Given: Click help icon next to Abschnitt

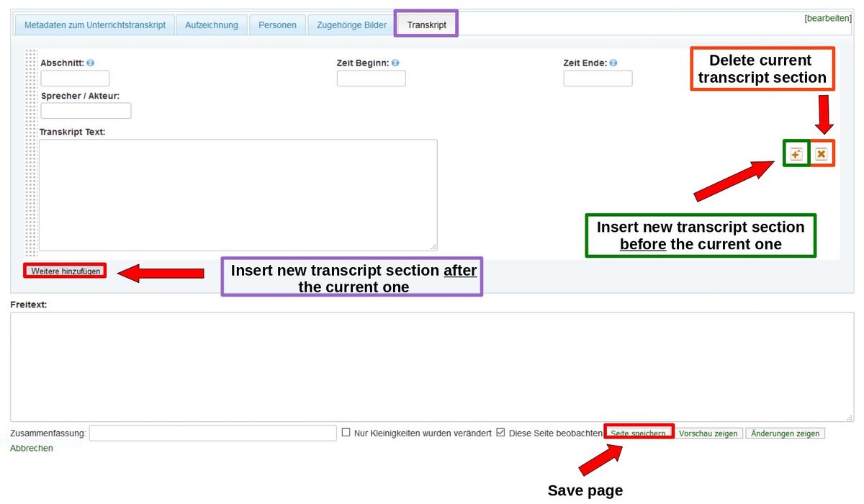Looking at the screenshot, I should (x=91, y=63).
